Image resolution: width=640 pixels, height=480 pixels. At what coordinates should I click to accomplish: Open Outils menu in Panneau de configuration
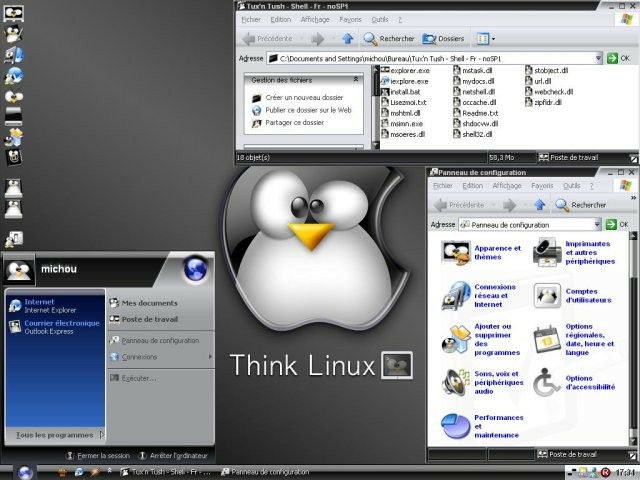click(x=571, y=186)
